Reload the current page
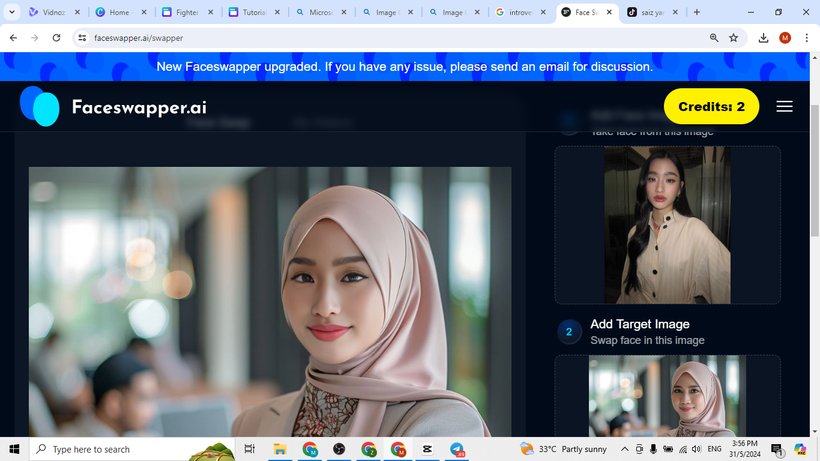Image resolution: width=820 pixels, height=461 pixels. coord(56,38)
